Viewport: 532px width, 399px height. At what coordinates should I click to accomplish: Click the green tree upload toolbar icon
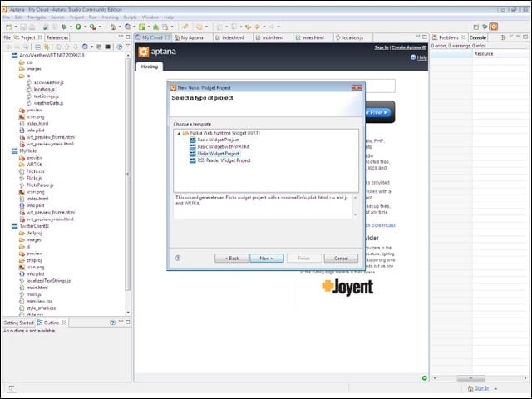pyautogui.click(x=155, y=27)
